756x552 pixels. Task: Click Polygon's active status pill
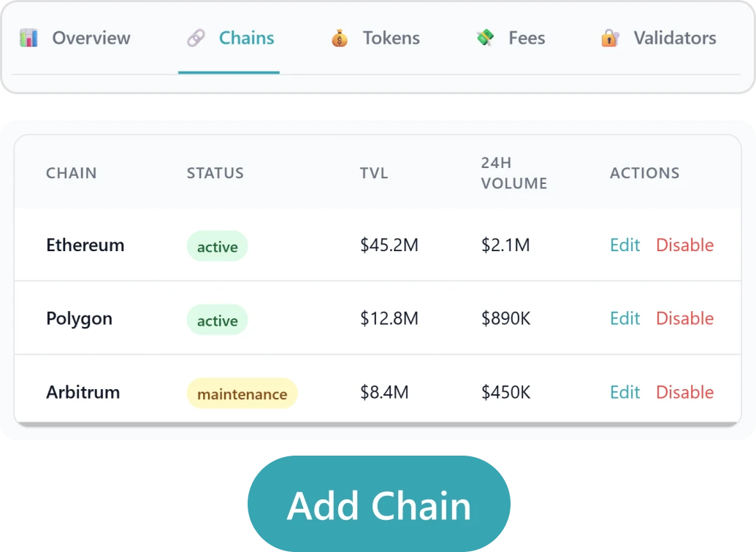point(217,320)
